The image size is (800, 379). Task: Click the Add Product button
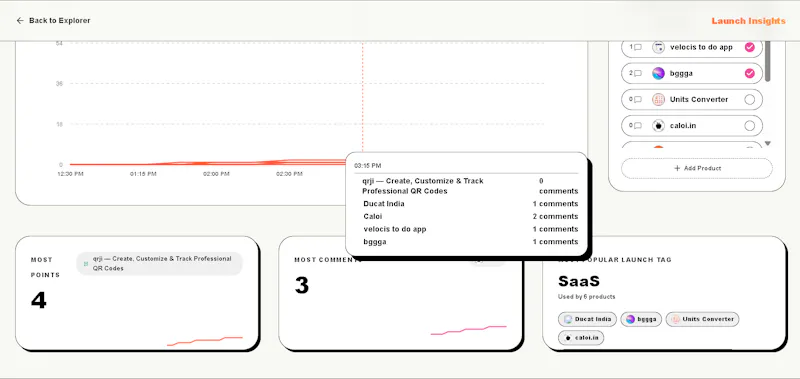(696, 168)
